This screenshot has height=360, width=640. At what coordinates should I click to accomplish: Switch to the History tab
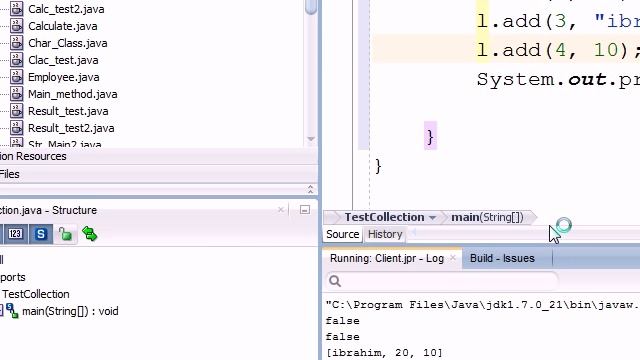click(385, 234)
